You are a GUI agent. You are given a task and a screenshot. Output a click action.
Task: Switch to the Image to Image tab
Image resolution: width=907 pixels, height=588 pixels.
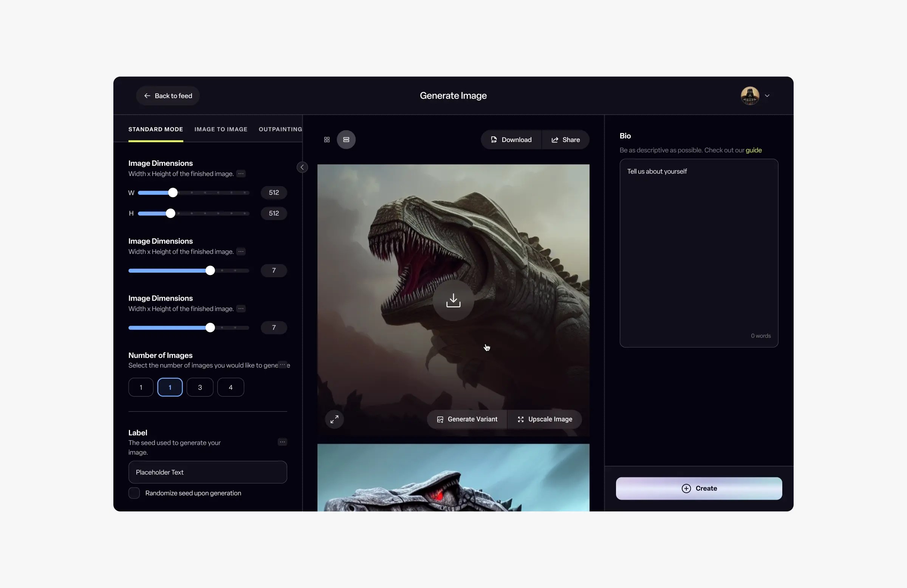pyautogui.click(x=221, y=129)
